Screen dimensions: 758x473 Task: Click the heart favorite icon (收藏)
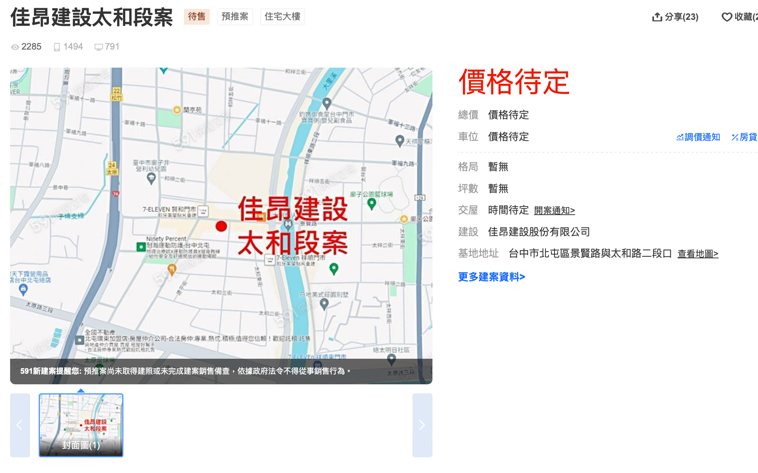pyautogui.click(x=727, y=17)
